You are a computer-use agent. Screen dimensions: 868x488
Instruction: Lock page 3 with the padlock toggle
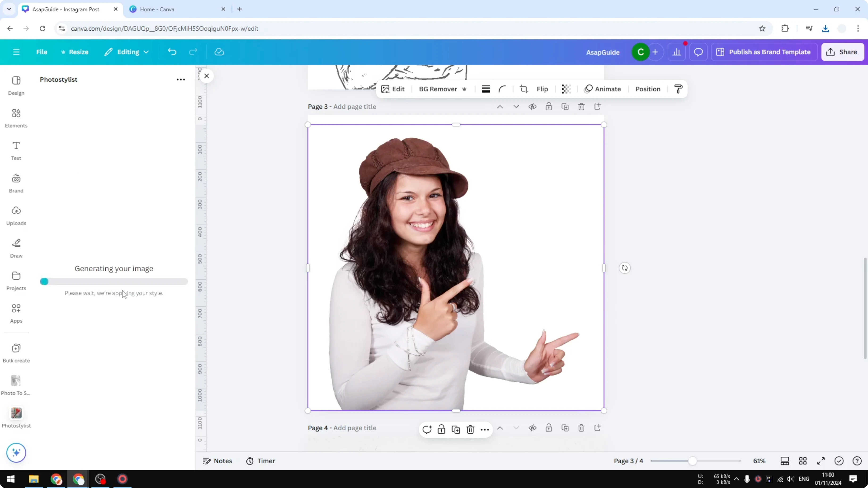pos(549,106)
